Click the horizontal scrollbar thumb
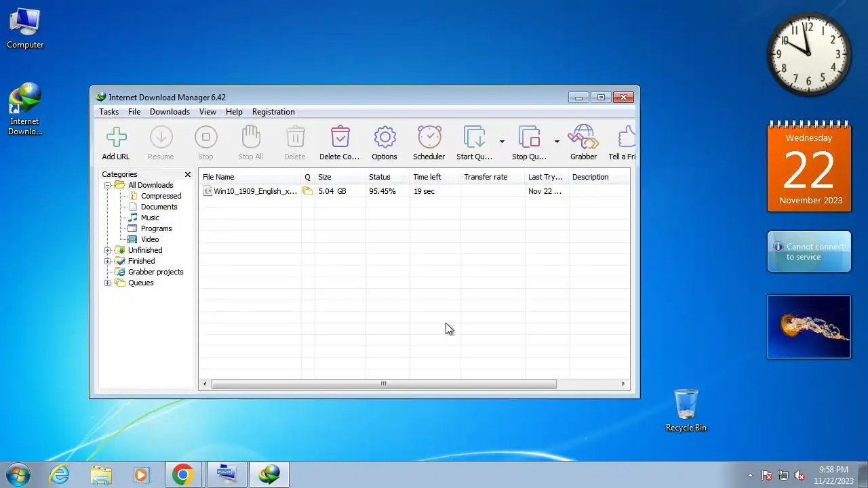 coord(384,384)
